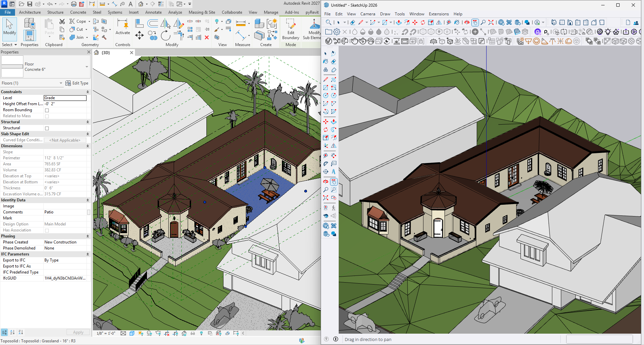Image resolution: width=644 pixels, height=345 pixels.
Task: Choose the Move tool in SketchUp side toolbar
Action: coord(326,122)
